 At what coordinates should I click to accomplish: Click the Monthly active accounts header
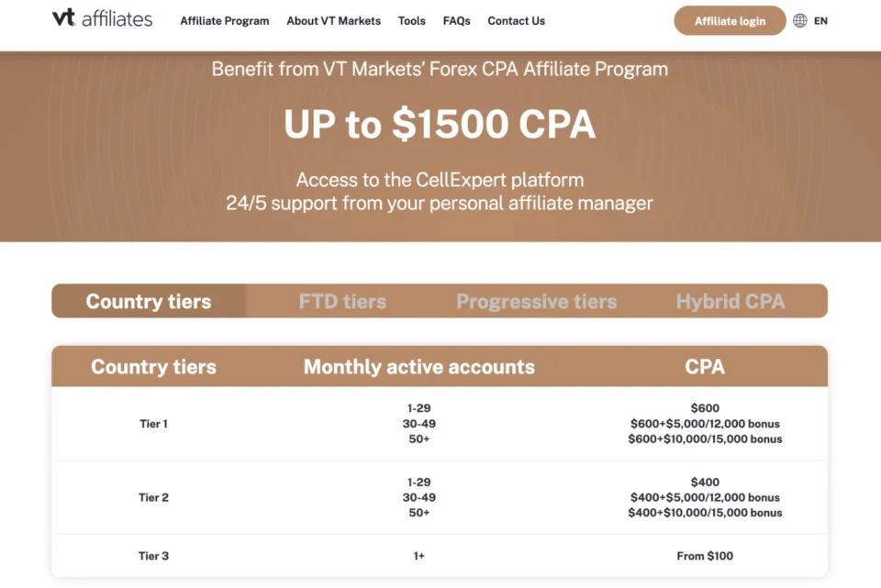click(x=418, y=366)
